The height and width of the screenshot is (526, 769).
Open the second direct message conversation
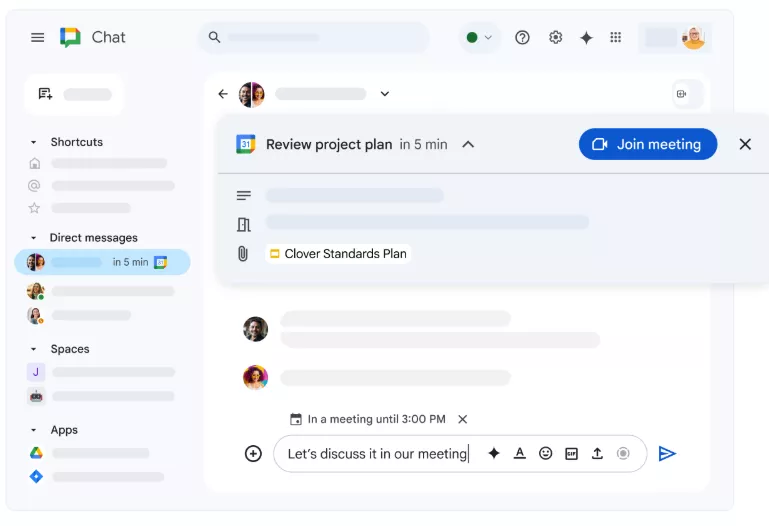102,291
